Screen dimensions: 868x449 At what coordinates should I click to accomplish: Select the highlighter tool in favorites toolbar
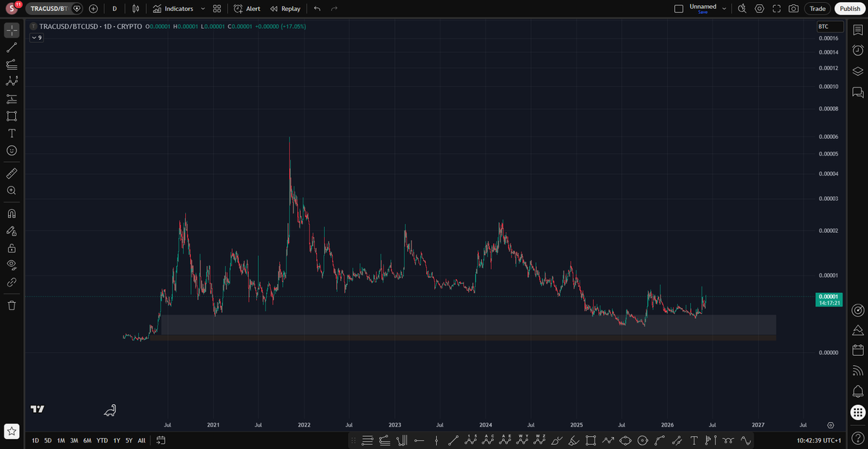point(574,440)
